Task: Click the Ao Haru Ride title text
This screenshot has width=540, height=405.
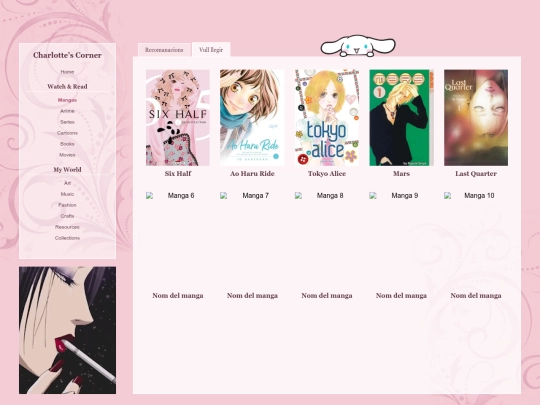Action: (x=252, y=174)
